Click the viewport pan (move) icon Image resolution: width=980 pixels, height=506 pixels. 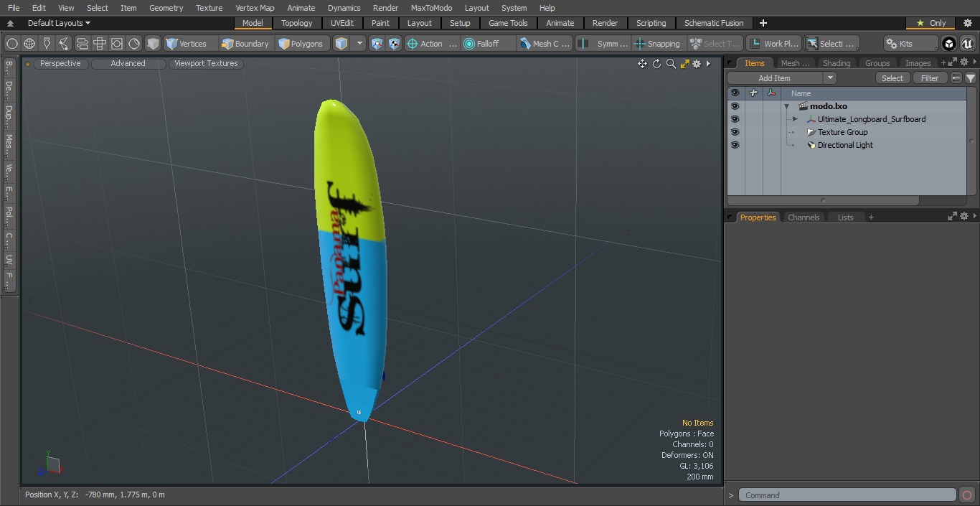(642, 64)
